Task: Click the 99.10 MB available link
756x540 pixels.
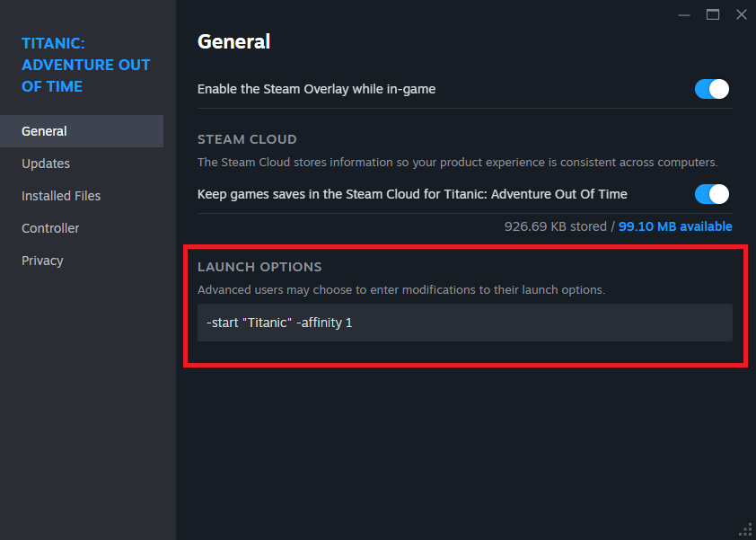Action: tap(674, 226)
